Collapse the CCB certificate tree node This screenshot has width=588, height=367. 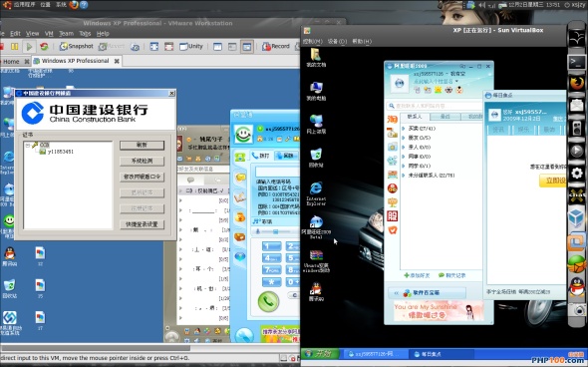27,145
